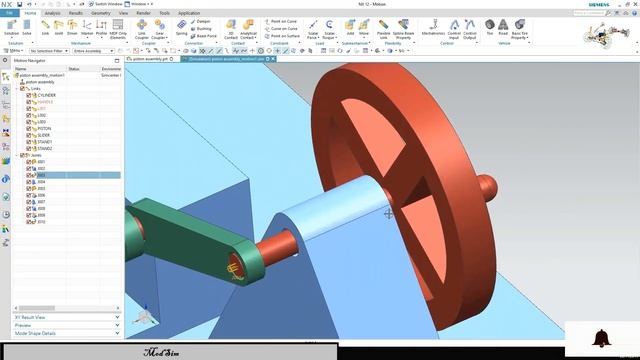Select the Joint tool

click(59, 27)
